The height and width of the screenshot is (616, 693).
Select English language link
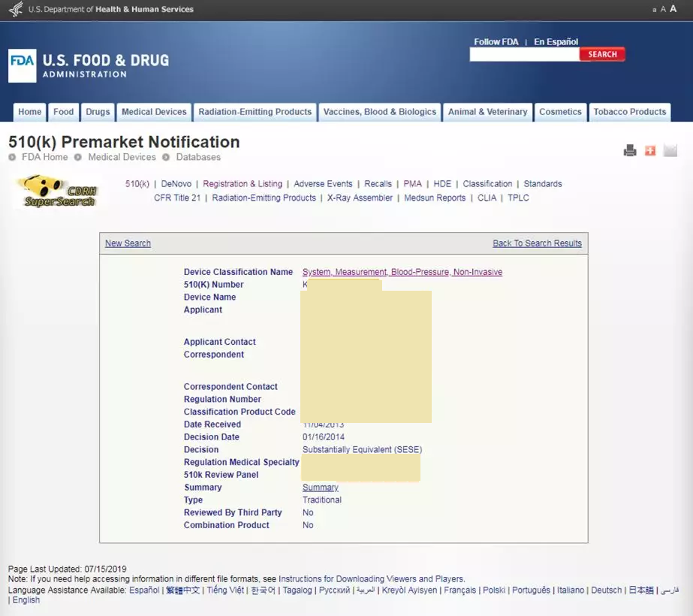[x=26, y=600]
